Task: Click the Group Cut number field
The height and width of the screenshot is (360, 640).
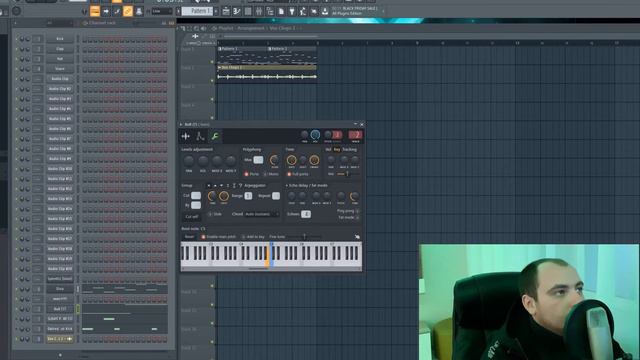Action: 196,196
